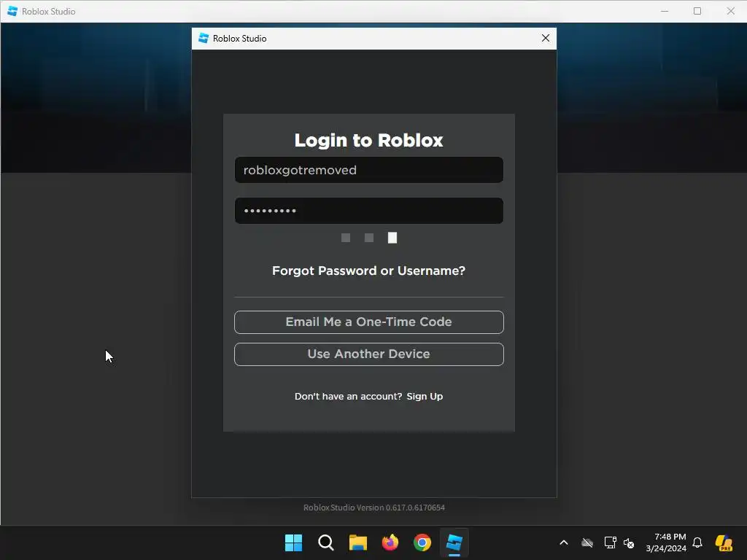The image size is (747, 560).
Task: Close the Roblox Studio login dialog
Action: pos(546,38)
